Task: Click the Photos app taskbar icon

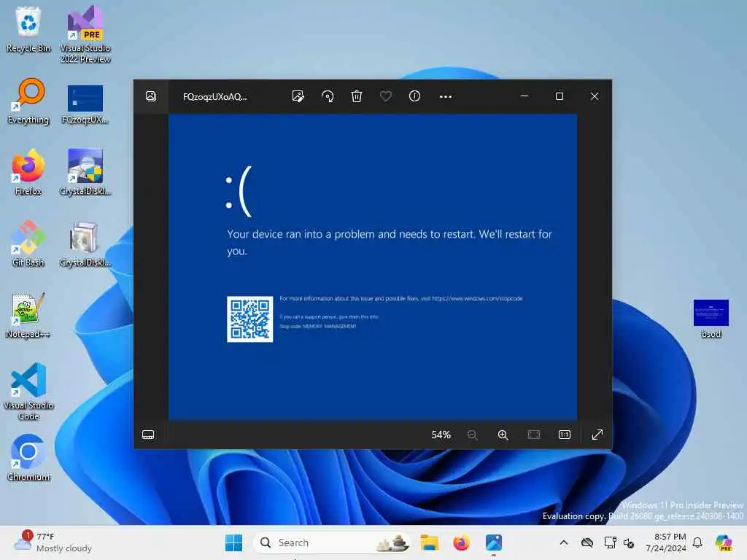Action: point(494,542)
